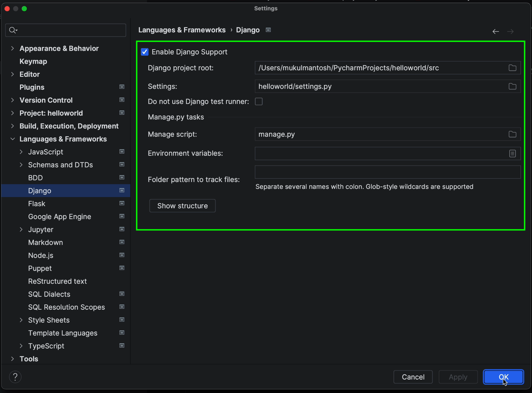Screen dimensions: 532x393
Task: Open the help question mark icon
Action: 15,377
